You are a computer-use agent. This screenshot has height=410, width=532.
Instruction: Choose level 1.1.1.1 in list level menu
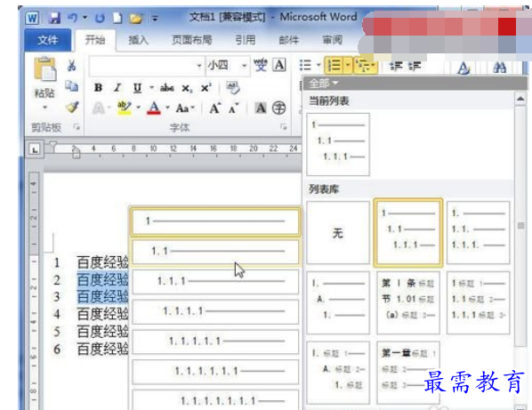click(x=215, y=311)
